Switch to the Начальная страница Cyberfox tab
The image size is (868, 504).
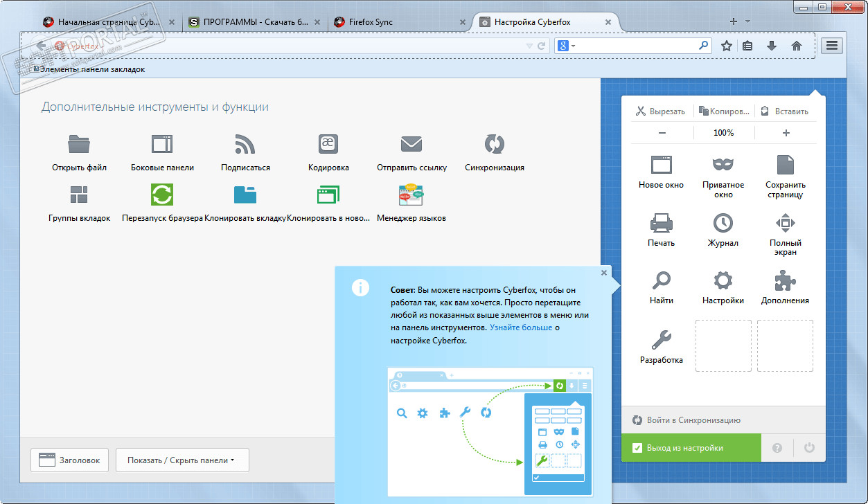(110, 21)
